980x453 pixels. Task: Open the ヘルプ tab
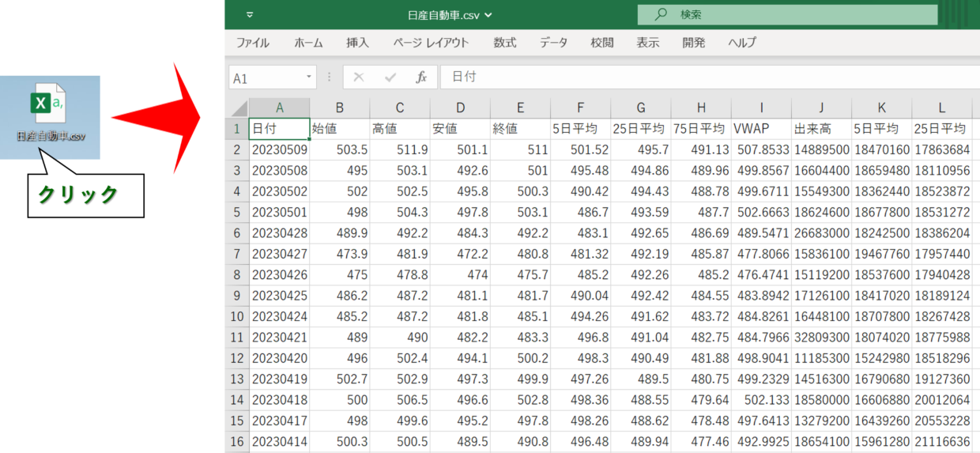pos(742,43)
